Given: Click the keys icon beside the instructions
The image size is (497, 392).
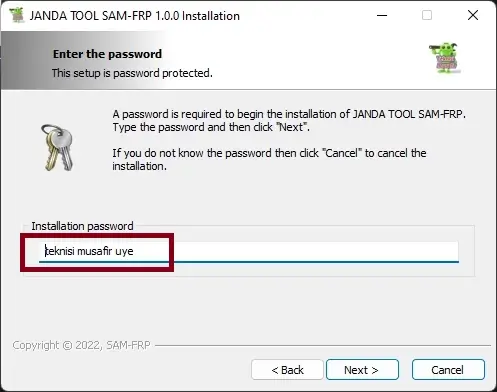Looking at the screenshot, I should [57, 147].
